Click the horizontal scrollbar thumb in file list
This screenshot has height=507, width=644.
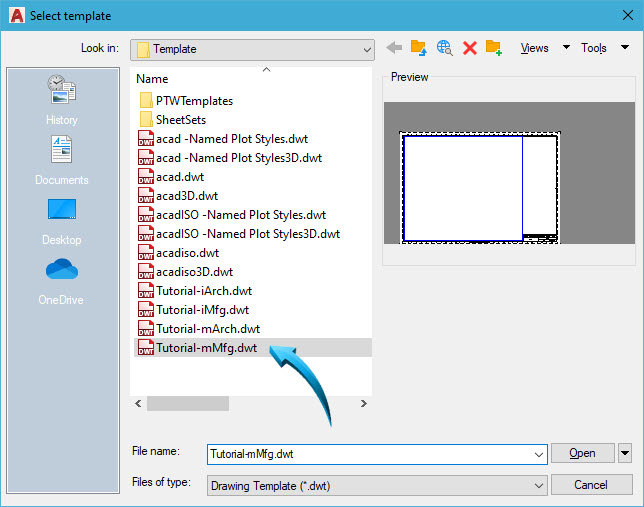point(188,403)
